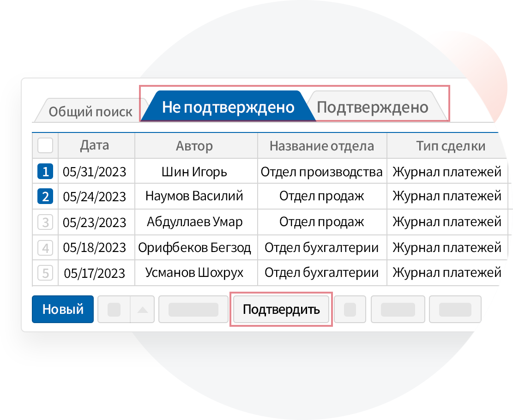This screenshot has height=420, width=513.
Task: Click the Автор column header
Action: pos(194,146)
